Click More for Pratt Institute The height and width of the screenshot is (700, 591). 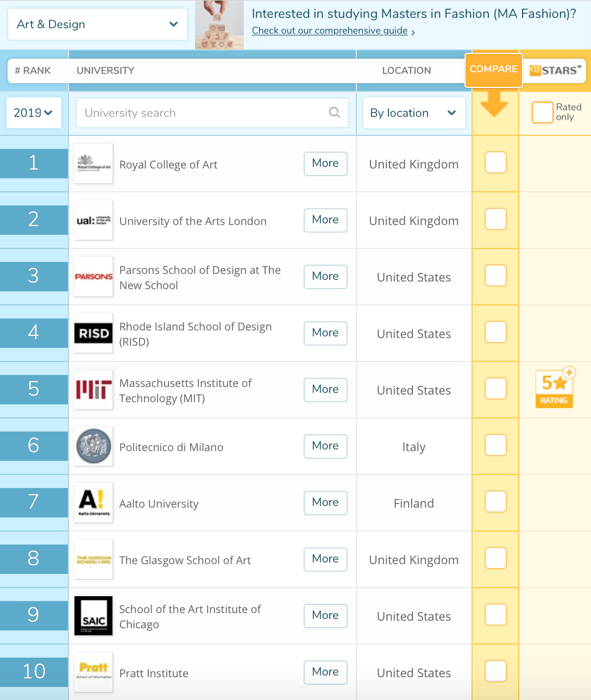(x=325, y=672)
